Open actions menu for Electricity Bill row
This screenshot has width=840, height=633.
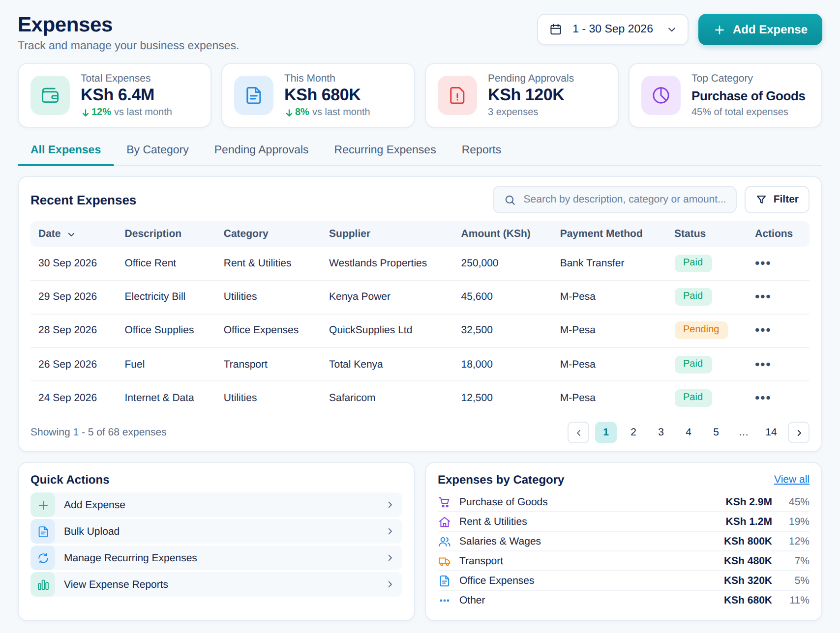[x=763, y=296]
